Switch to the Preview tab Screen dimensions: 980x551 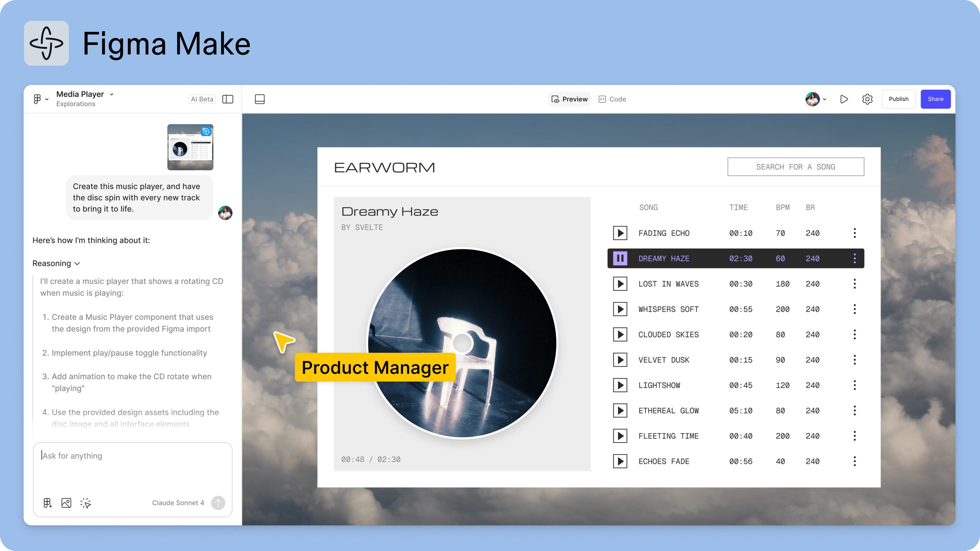click(569, 99)
